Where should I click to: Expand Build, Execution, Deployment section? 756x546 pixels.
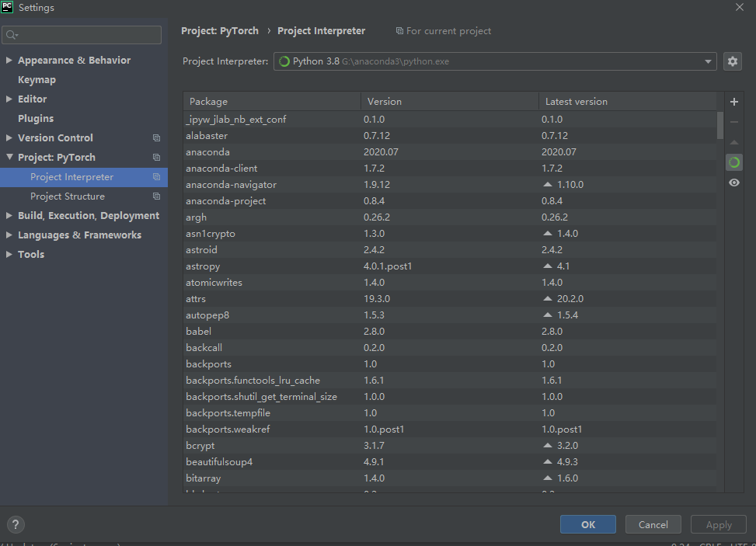click(9, 215)
